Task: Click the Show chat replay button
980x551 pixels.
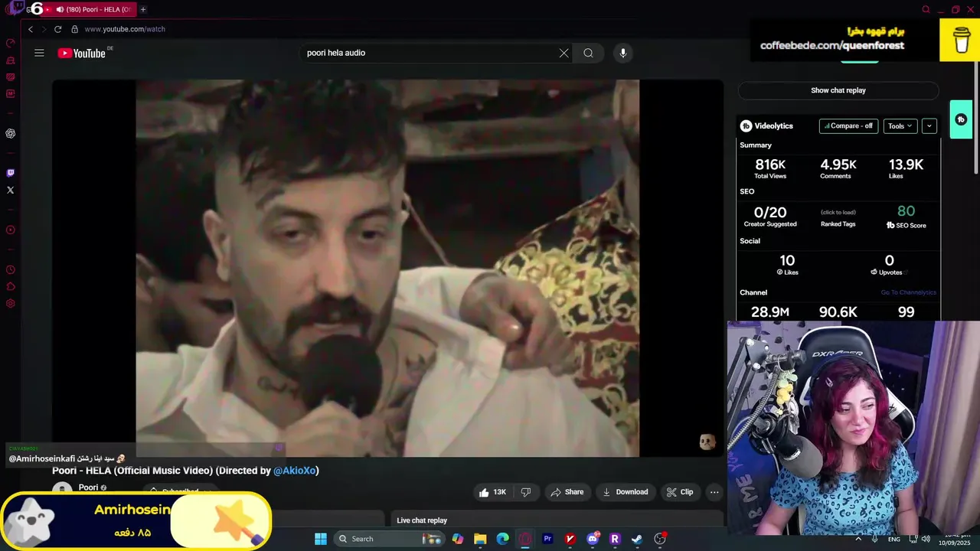Action: tap(838, 90)
